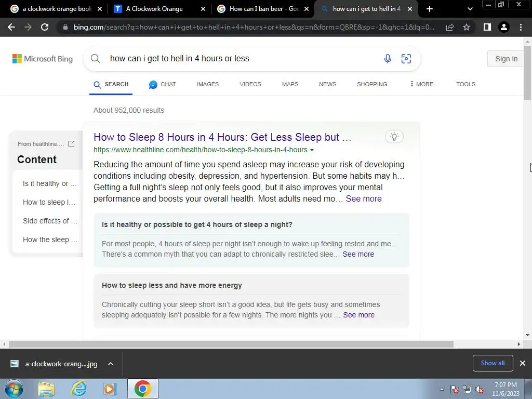The image size is (532, 399).
Task: Click 'See more' under 4 hours sleep question
Action: (358, 254)
